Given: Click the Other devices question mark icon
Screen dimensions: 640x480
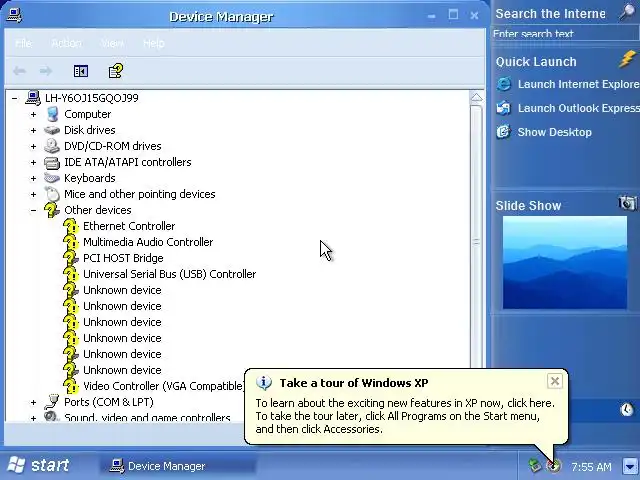Looking at the screenshot, I should click(52, 210).
